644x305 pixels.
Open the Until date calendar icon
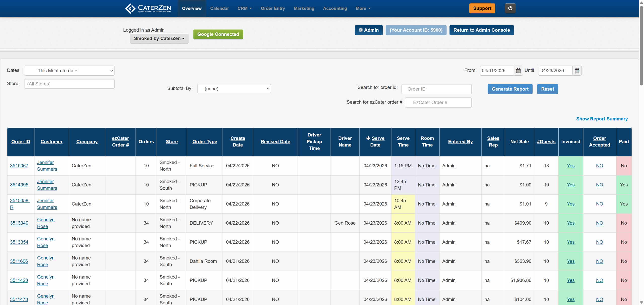(577, 71)
